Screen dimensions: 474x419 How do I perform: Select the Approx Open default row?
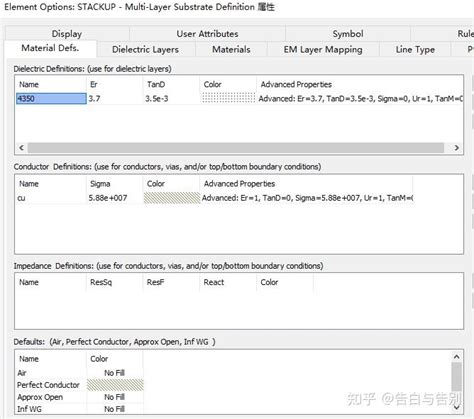(x=40, y=397)
